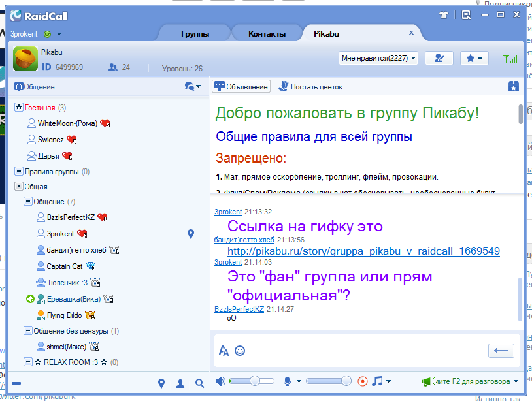532x401 pixels.
Task: Select user WhiteMoon-(Рома) in Гостиная
Action: point(67,123)
